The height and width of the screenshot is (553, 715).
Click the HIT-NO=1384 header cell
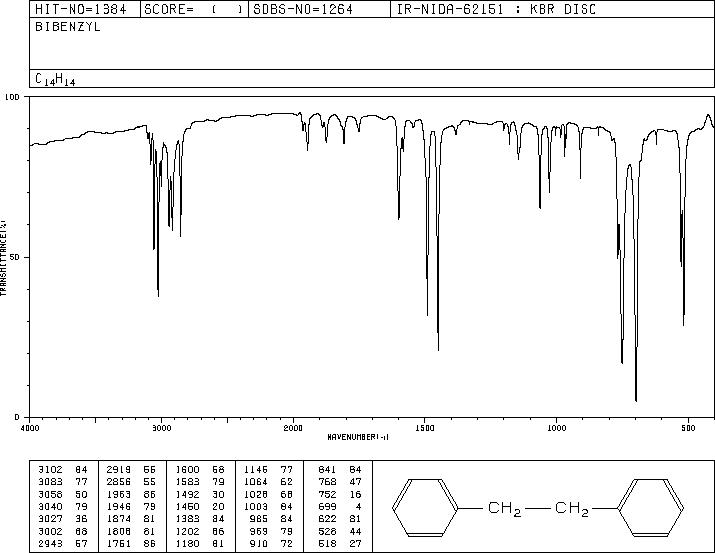tap(81, 9)
